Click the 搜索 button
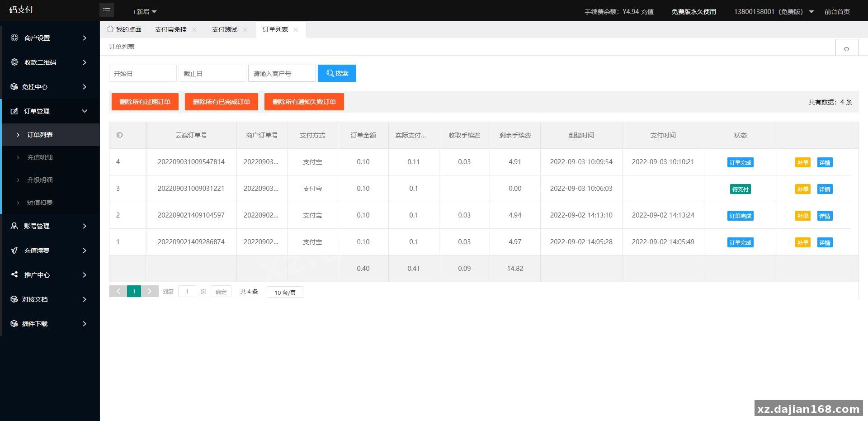 (337, 73)
